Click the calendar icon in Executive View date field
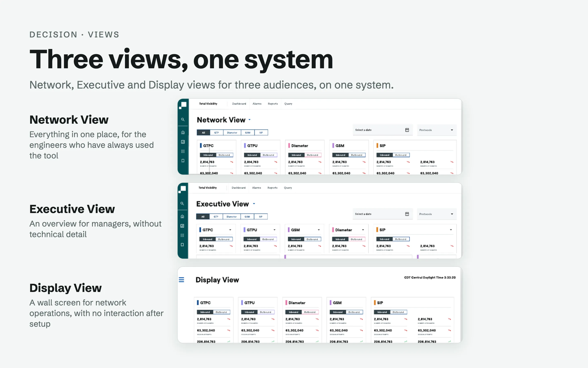588x368 pixels. click(x=407, y=214)
